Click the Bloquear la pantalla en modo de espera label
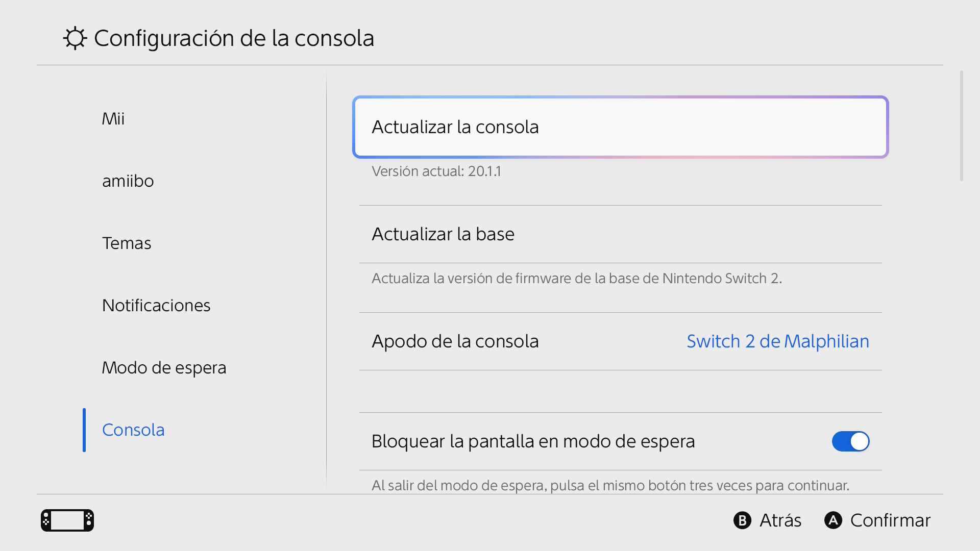The height and width of the screenshot is (551, 980). [x=533, y=441]
